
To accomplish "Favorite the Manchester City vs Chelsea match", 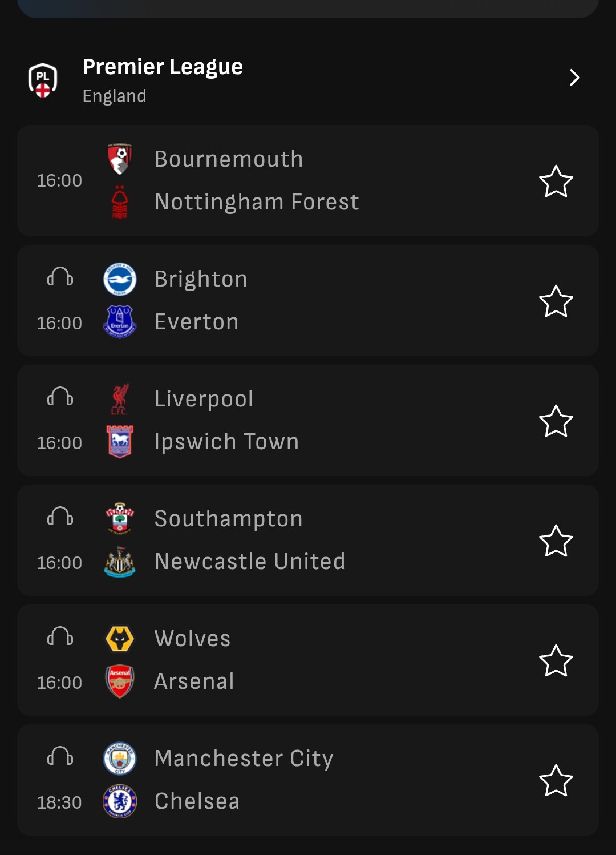I will pos(556,781).
